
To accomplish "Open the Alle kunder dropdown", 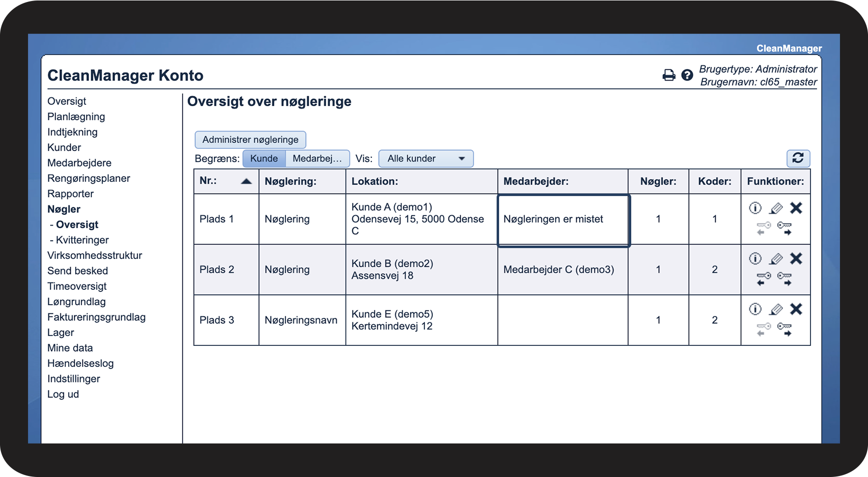I will (425, 159).
